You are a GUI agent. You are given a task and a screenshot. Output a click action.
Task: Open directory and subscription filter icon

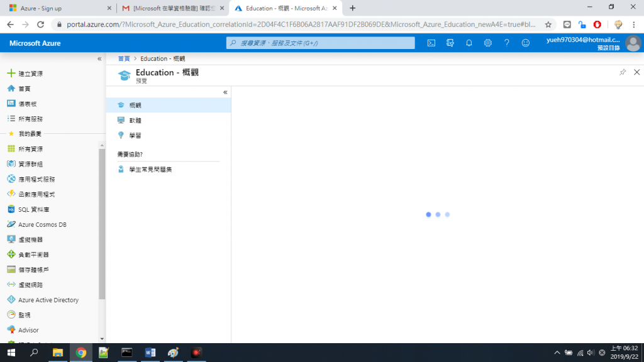click(x=450, y=43)
